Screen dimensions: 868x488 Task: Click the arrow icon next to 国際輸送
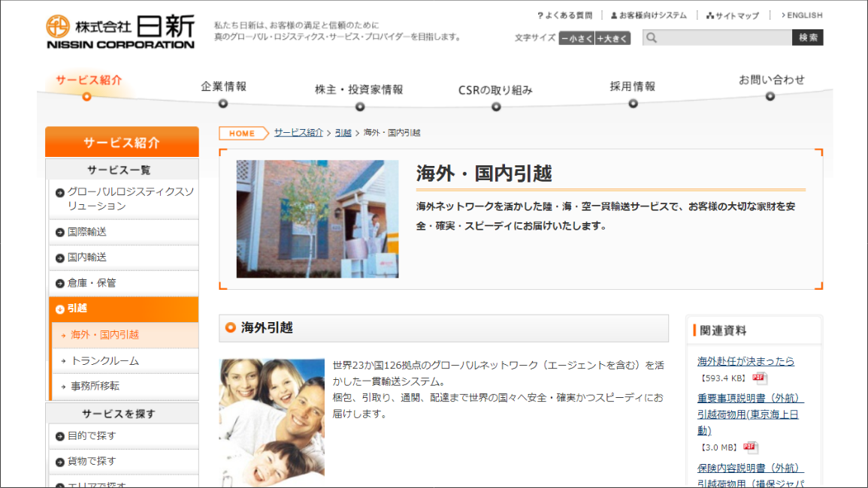tap(60, 233)
